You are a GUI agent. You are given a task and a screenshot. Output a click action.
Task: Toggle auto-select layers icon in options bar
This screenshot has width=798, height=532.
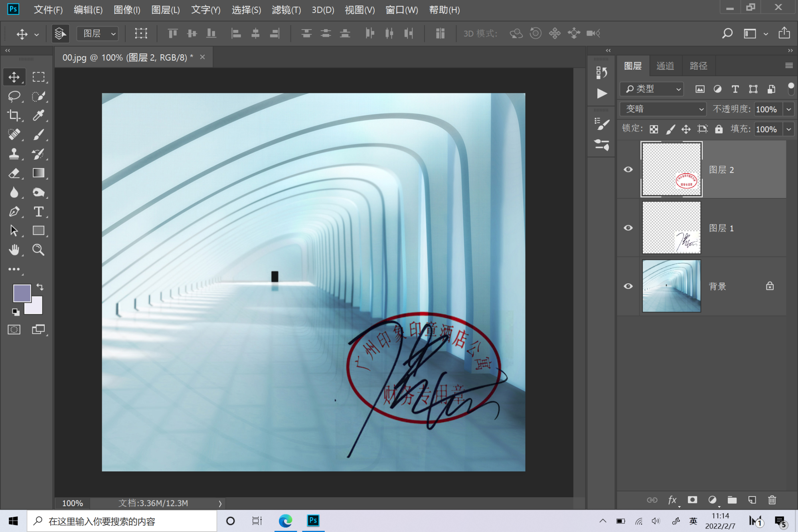pyautogui.click(x=60, y=34)
